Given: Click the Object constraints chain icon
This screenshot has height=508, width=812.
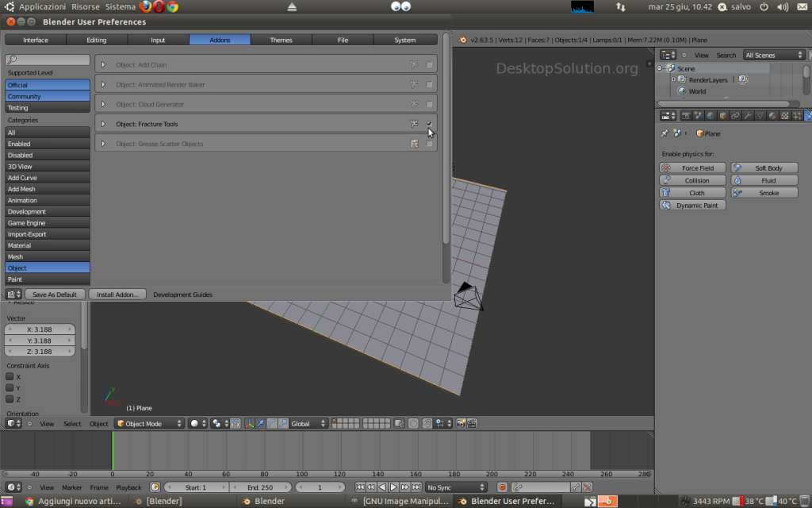Looking at the screenshot, I should coord(735,116).
